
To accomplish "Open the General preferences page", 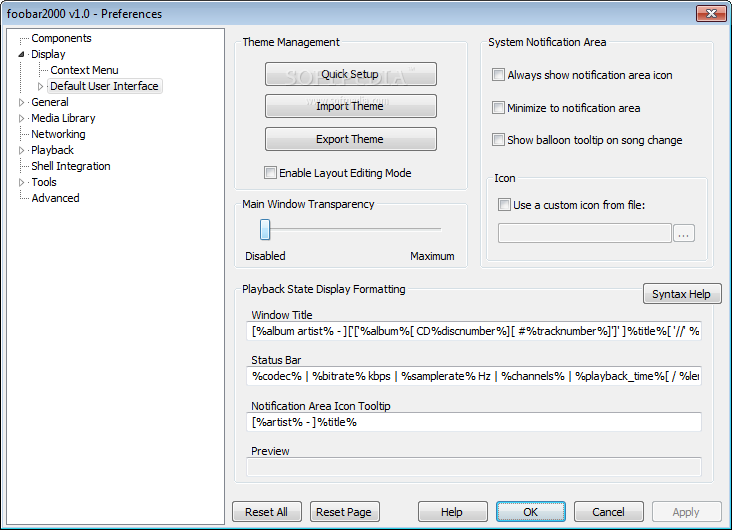I will click(49, 102).
